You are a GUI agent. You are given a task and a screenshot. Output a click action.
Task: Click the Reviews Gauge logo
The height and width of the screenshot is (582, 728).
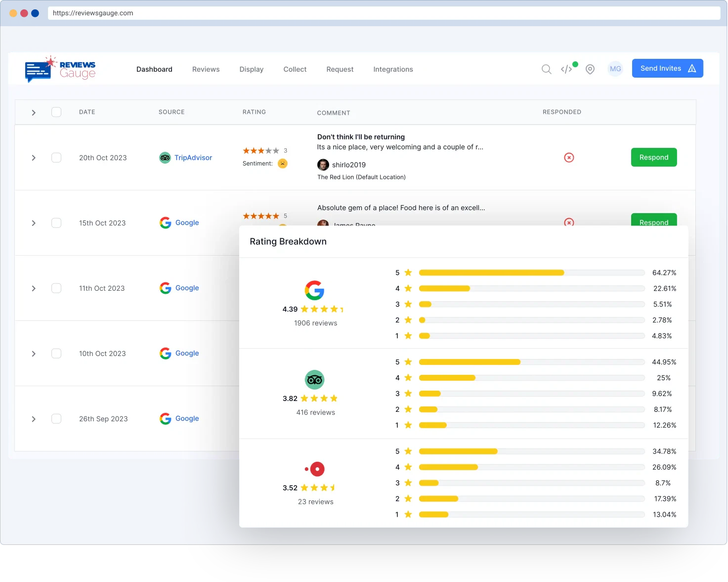tap(60, 69)
